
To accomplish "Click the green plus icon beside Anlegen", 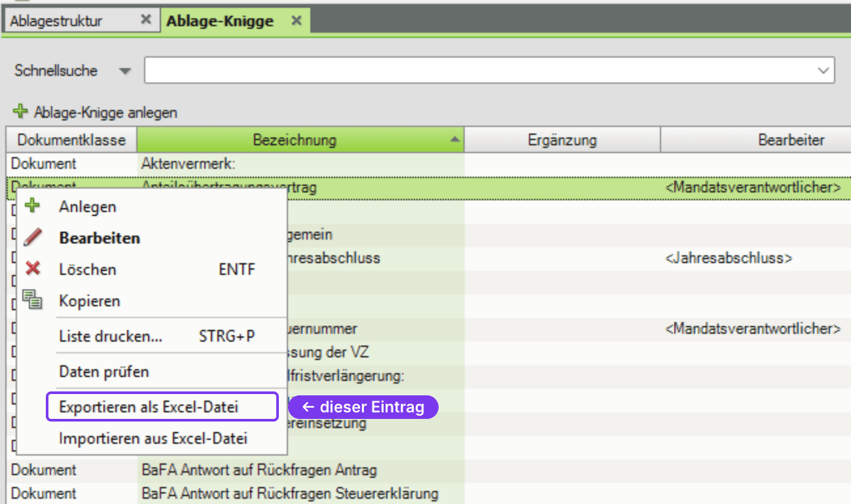I will [x=32, y=206].
